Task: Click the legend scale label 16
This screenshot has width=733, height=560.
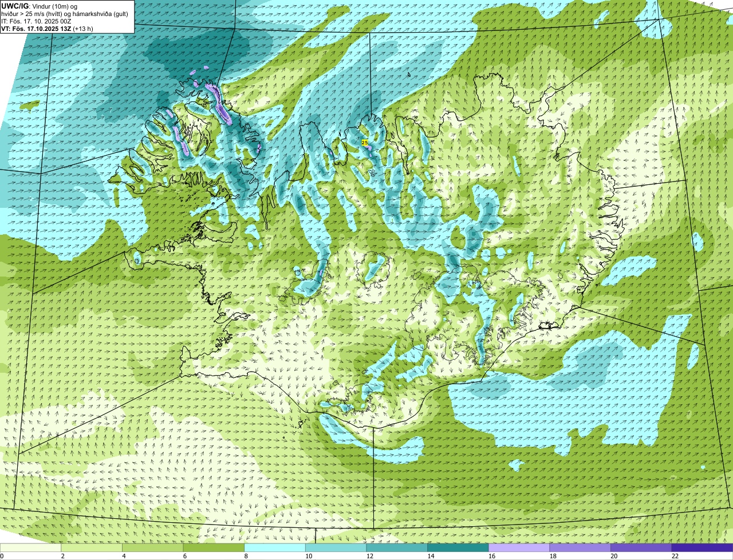Action: point(492,556)
